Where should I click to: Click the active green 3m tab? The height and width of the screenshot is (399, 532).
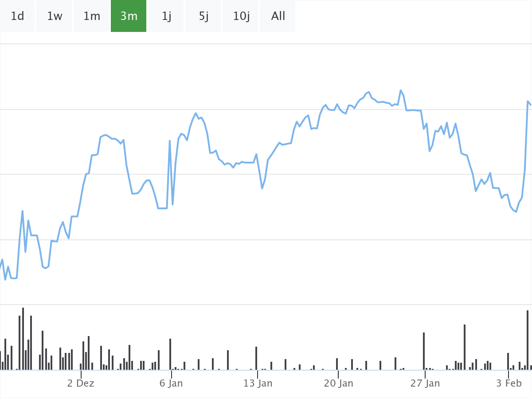[129, 16]
